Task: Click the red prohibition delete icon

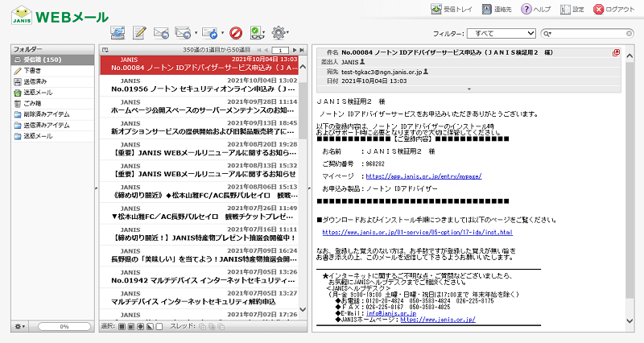Action: [x=236, y=33]
